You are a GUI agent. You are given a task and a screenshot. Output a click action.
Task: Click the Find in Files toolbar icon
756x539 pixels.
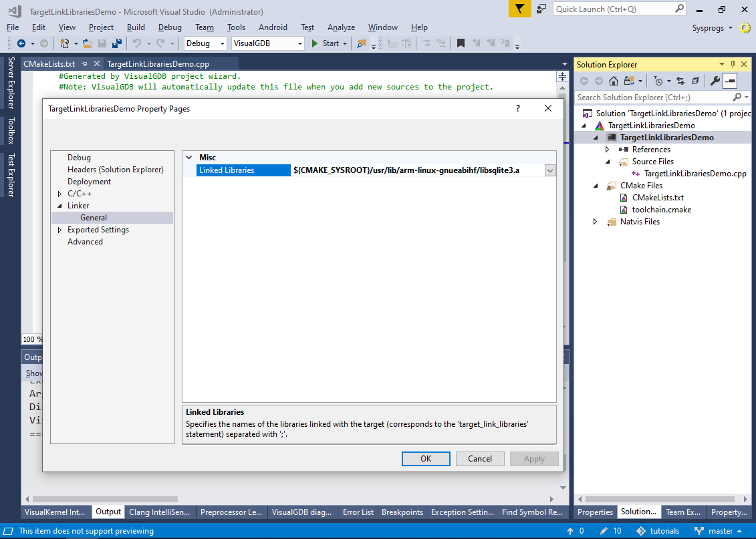(361, 43)
